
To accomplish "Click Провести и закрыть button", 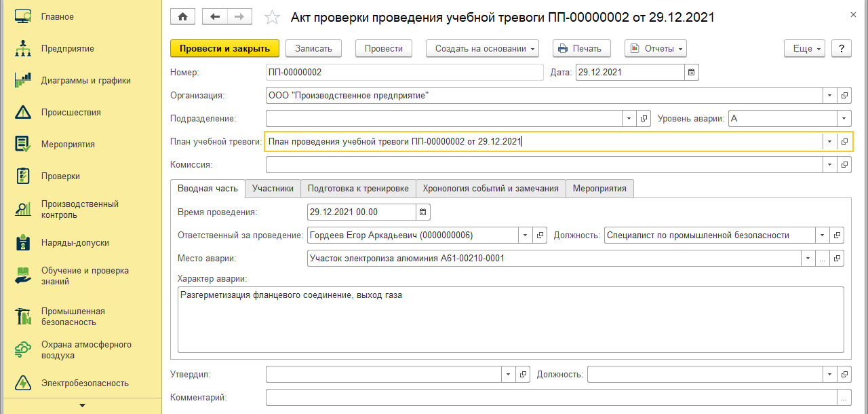I will [x=224, y=48].
